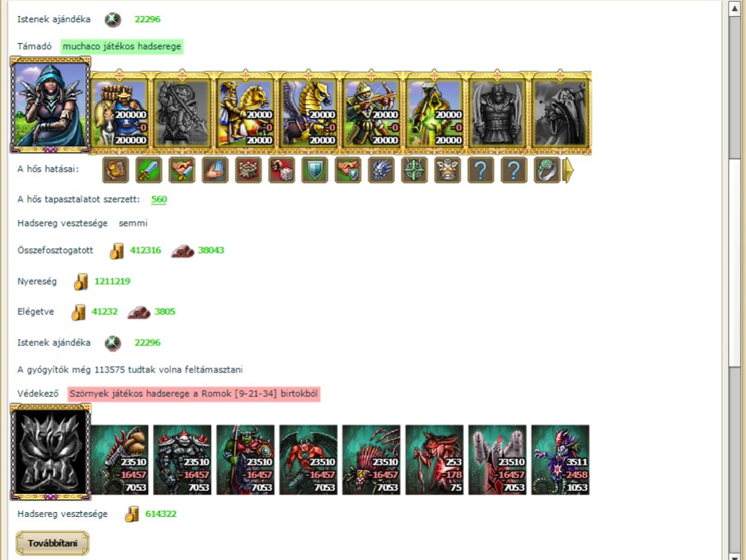
Task: Open the hero experience value 560 link
Action: [159, 199]
